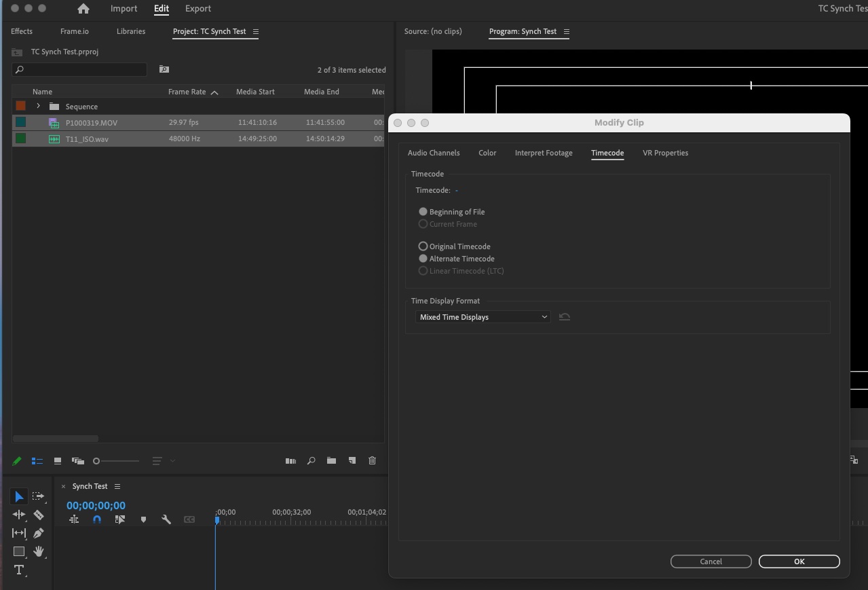Click the New Item icon in Project panel

point(352,460)
